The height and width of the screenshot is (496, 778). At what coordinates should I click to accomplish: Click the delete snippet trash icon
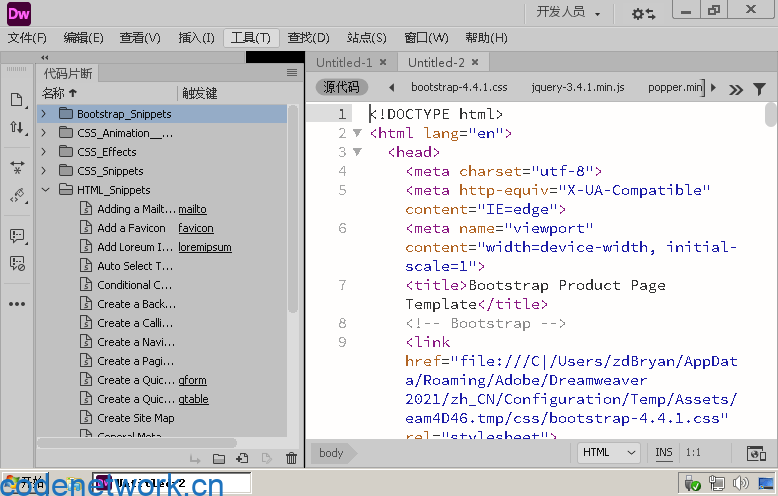(292, 458)
